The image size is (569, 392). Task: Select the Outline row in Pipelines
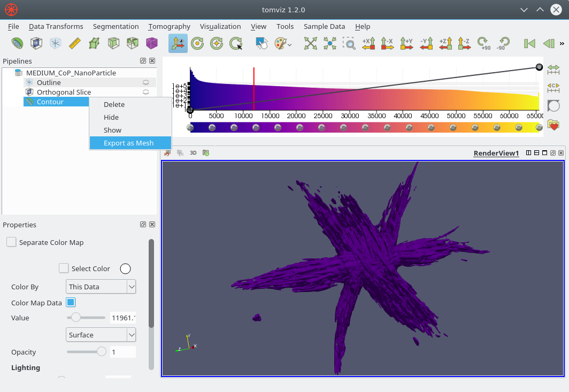pyautogui.click(x=49, y=82)
